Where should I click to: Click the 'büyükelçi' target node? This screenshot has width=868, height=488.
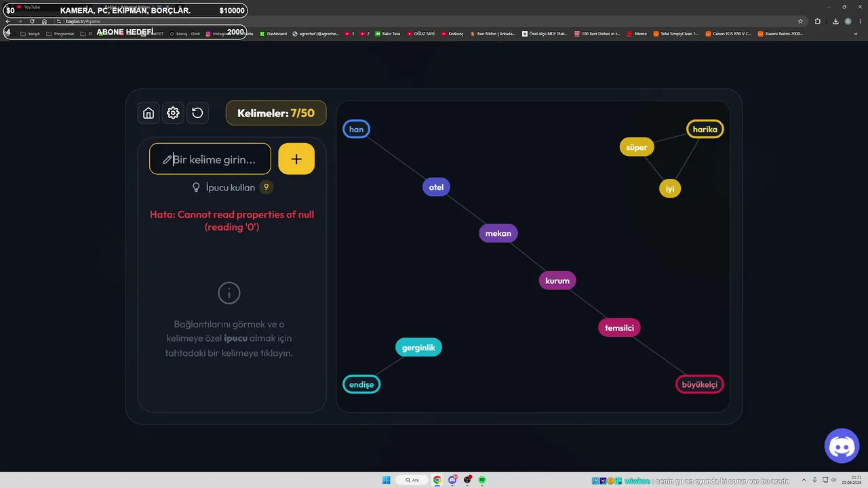pyautogui.click(x=700, y=384)
